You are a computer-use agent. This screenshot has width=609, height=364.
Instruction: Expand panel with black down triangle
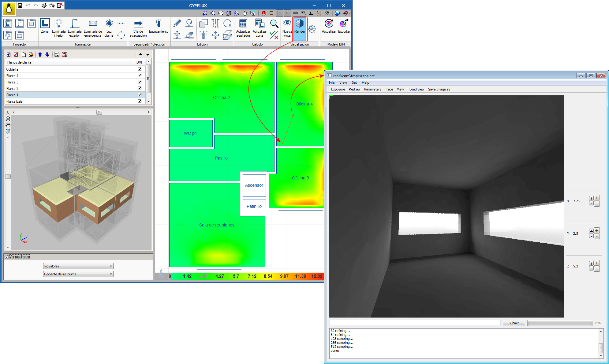[x=148, y=54]
